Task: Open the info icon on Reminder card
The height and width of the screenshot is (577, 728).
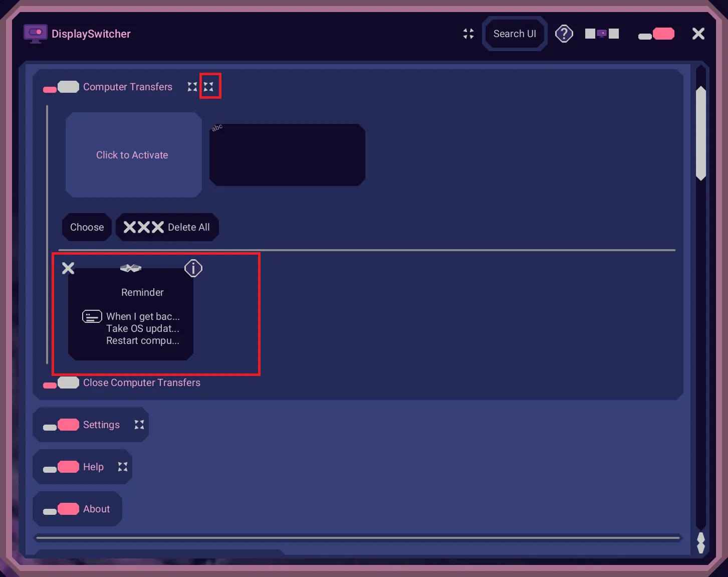Action: (x=193, y=268)
